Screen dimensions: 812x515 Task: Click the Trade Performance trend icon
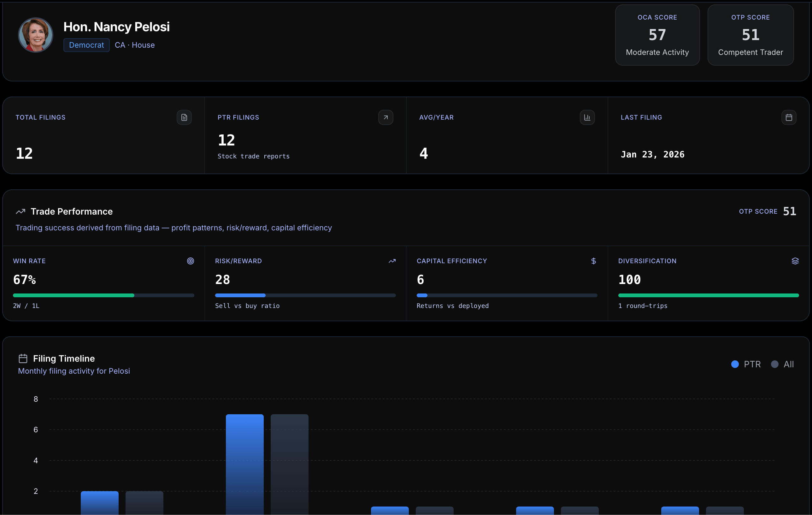click(21, 211)
